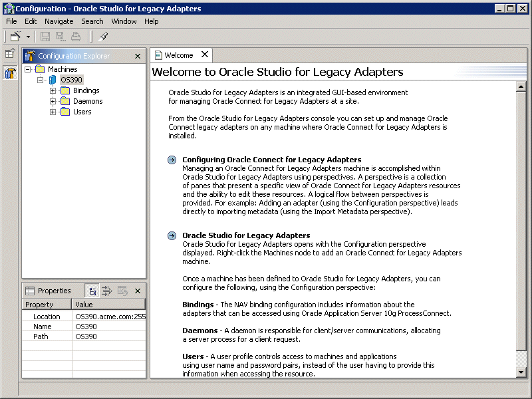Image resolution: width=532 pixels, height=399 pixels.
Task: Click the Open Perspective icon in left bar
Action: [x=10, y=53]
